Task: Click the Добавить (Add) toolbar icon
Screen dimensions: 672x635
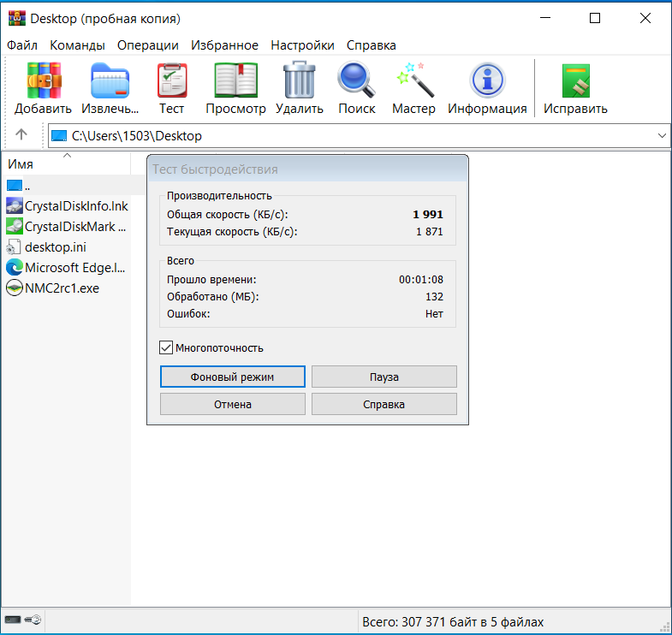Action: (44, 81)
